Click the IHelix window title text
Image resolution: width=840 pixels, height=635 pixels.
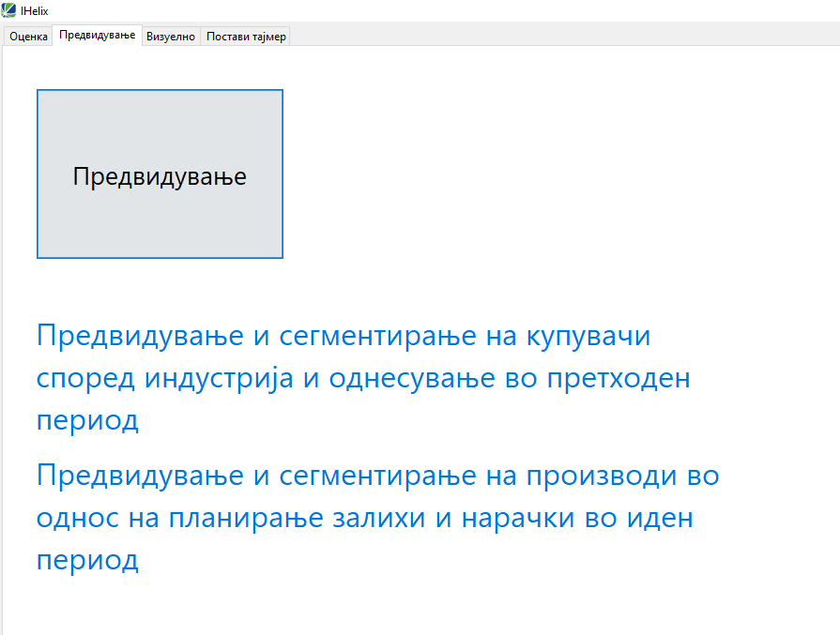[35, 10]
